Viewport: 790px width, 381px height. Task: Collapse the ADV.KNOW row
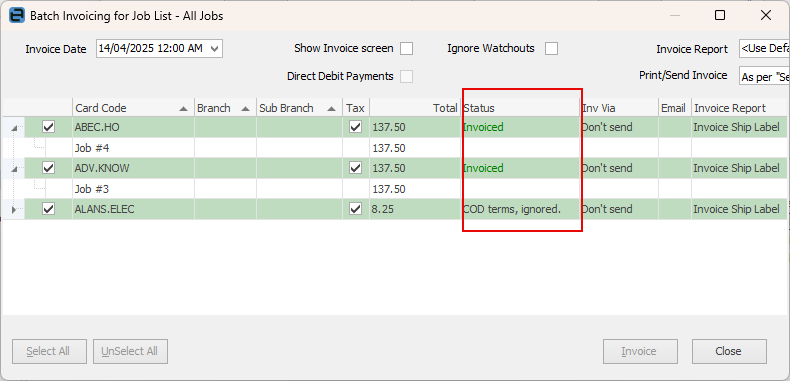[14, 169]
